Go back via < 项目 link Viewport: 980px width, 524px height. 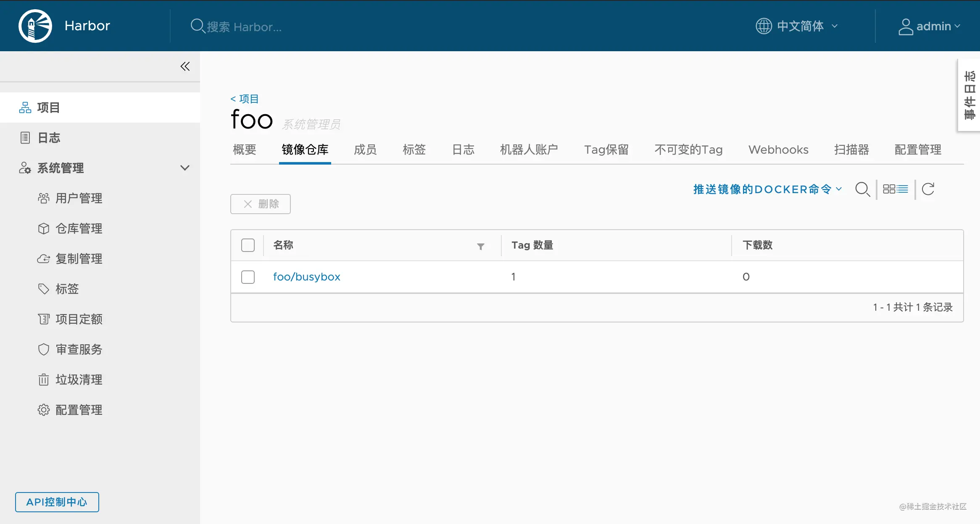point(245,99)
